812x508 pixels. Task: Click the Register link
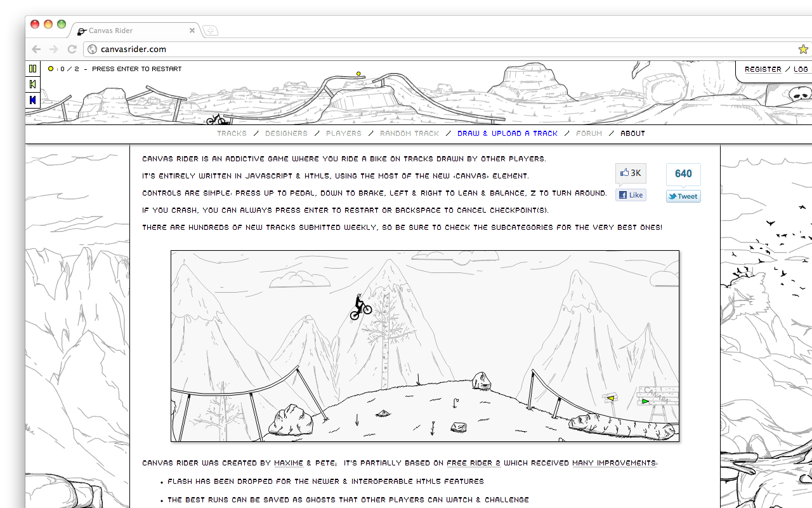tap(763, 69)
